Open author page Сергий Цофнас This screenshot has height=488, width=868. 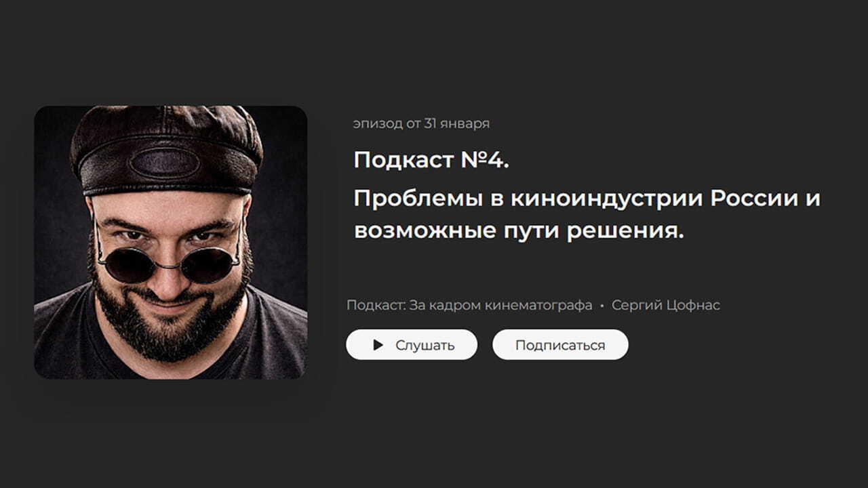click(666, 305)
